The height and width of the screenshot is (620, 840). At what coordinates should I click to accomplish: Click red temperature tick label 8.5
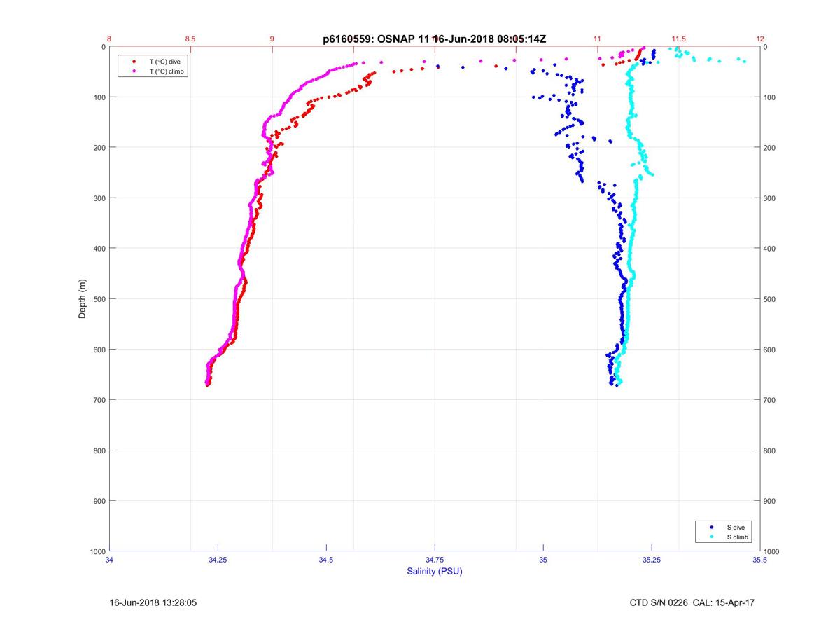click(191, 39)
